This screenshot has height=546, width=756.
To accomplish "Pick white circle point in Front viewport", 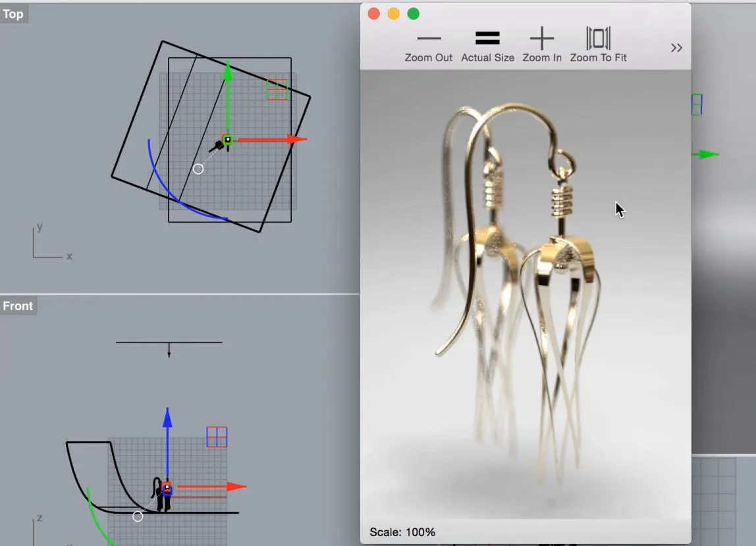I will [x=138, y=516].
